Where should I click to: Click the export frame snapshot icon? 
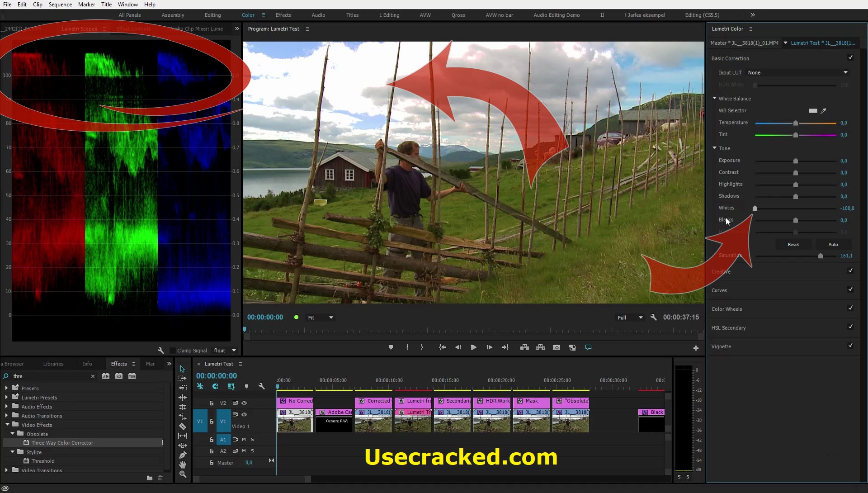tap(556, 347)
